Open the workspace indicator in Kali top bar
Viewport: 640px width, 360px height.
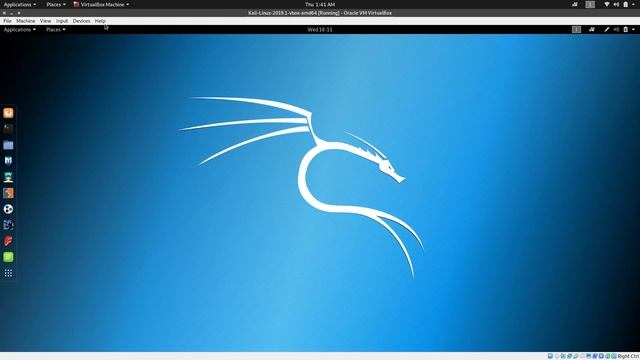click(576, 29)
